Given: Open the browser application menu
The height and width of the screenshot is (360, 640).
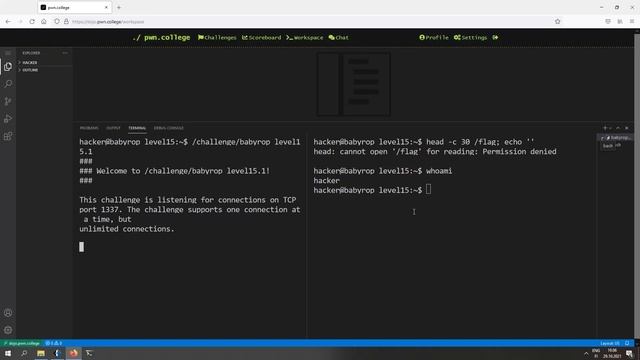Looking at the screenshot, I should (x=632, y=22).
